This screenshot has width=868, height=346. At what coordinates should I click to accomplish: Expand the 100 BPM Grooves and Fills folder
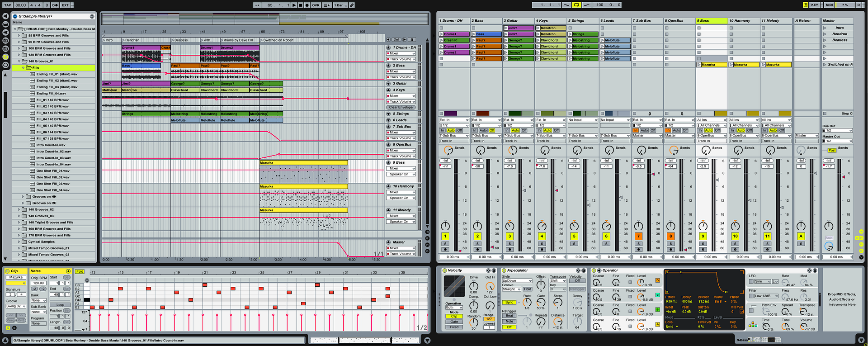tap(19, 48)
